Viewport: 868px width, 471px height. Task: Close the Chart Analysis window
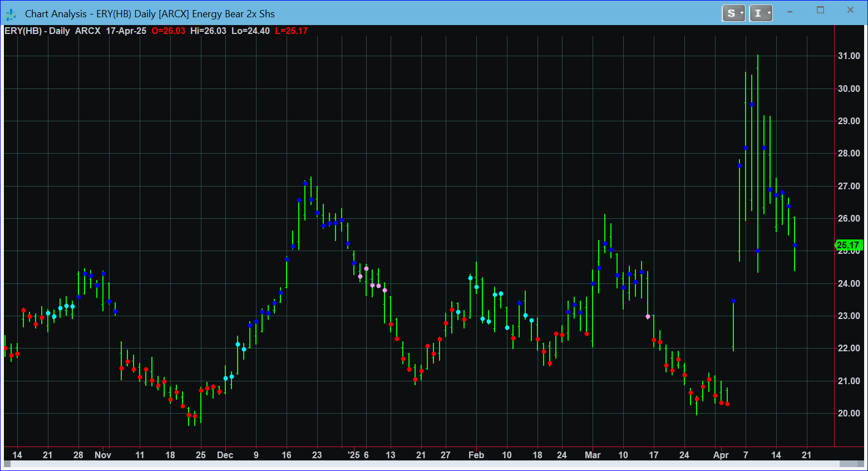click(x=850, y=10)
